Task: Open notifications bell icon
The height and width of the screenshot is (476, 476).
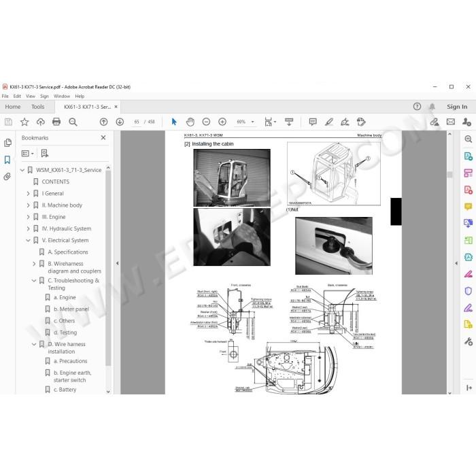Action: pyautogui.click(x=432, y=107)
